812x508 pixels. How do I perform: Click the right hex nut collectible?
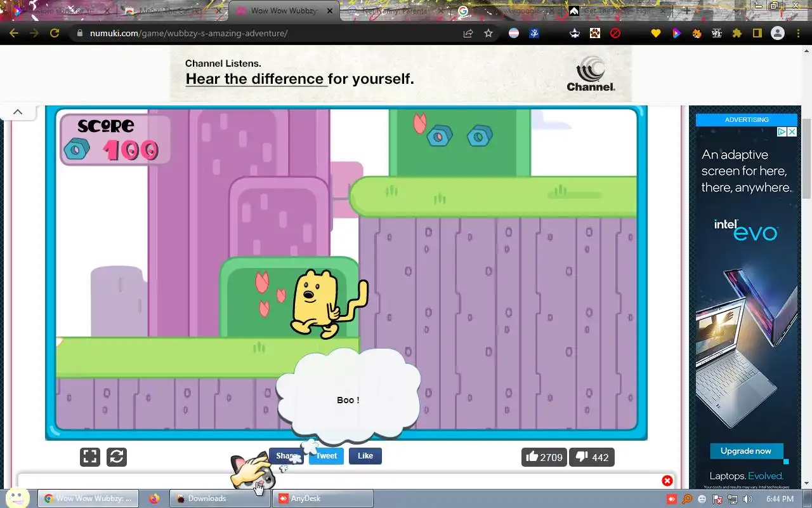(480, 135)
